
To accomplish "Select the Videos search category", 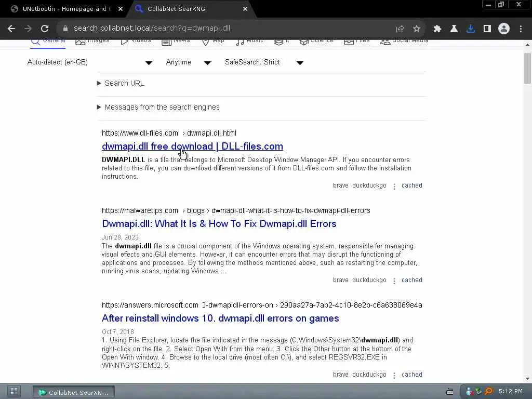I will (136, 42).
